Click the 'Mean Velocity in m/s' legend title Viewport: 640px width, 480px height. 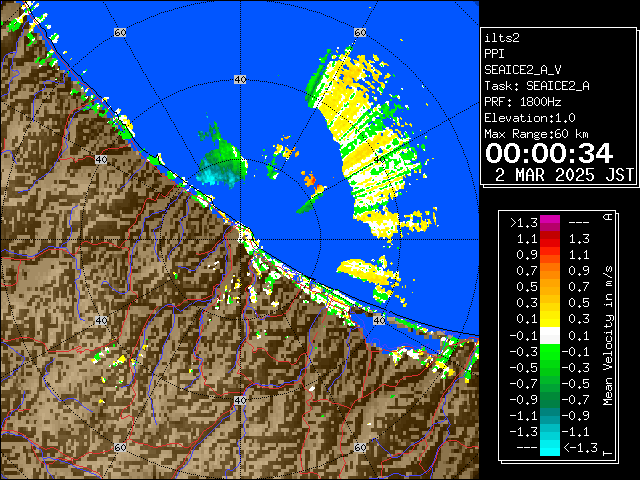(608, 335)
